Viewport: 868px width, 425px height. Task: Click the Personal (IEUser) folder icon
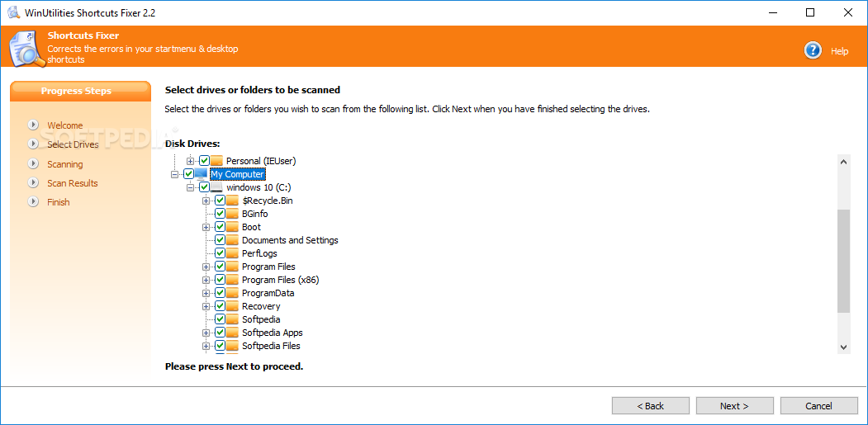(x=216, y=161)
